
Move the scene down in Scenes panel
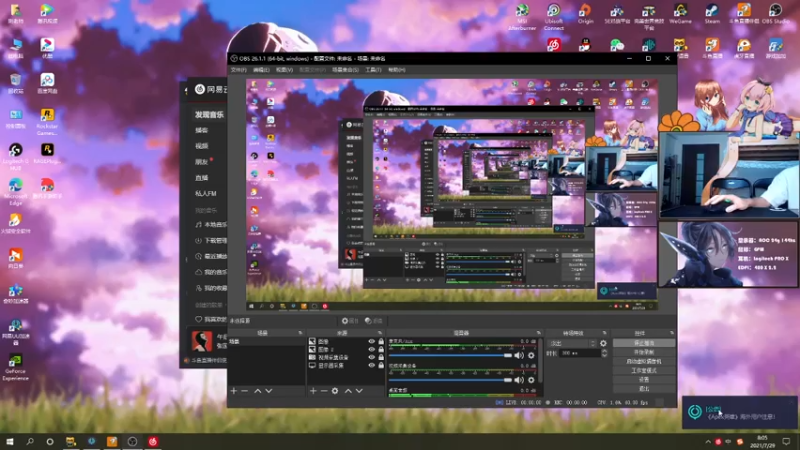269,391
